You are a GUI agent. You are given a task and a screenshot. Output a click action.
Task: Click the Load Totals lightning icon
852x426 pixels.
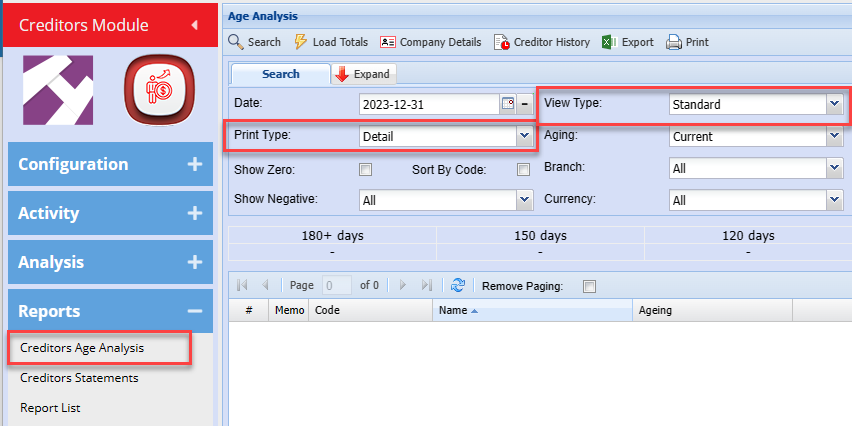[x=301, y=42]
